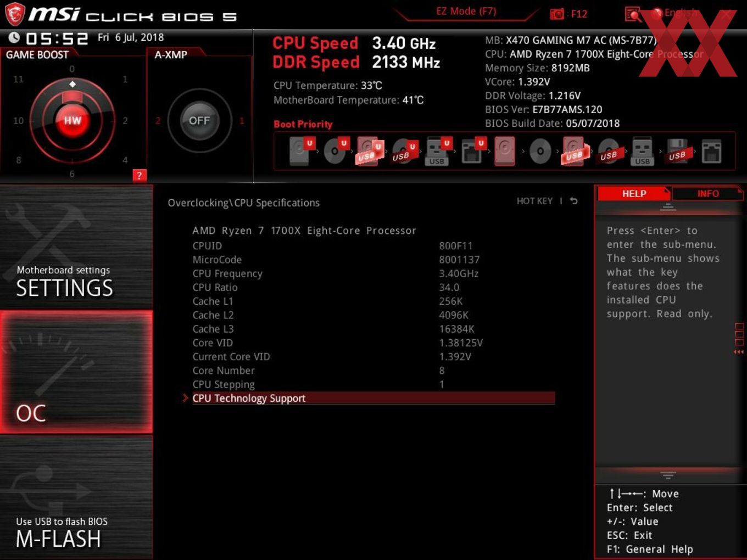Image resolution: width=747 pixels, height=560 pixels.
Task: Click the A-XMP label tab
Action: point(171,54)
